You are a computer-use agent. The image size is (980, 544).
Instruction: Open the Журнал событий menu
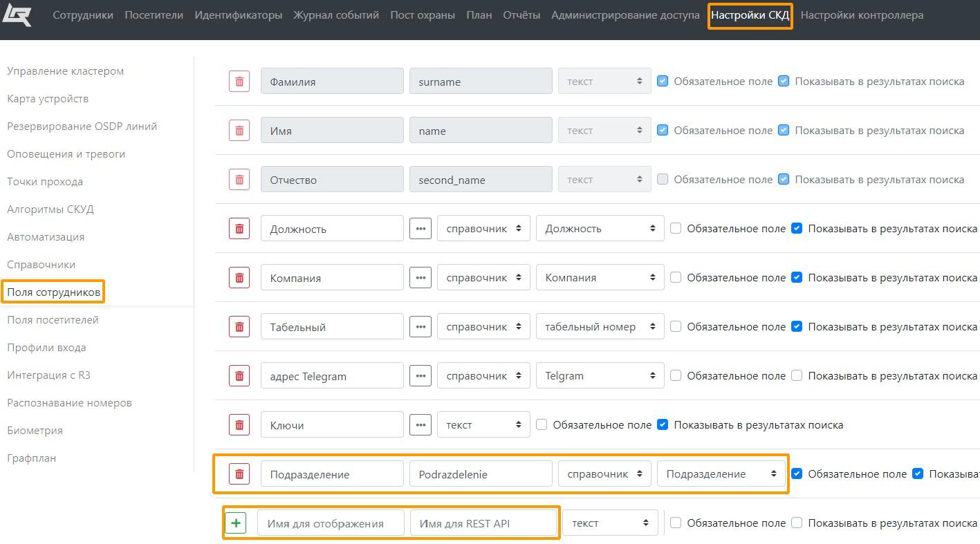click(336, 15)
